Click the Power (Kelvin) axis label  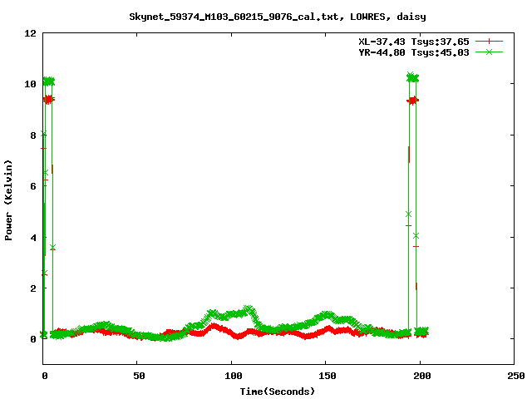tap(8, 200)
